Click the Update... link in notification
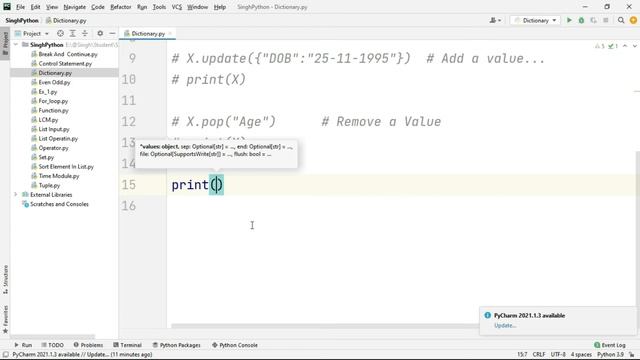 (x=505, y=325)
